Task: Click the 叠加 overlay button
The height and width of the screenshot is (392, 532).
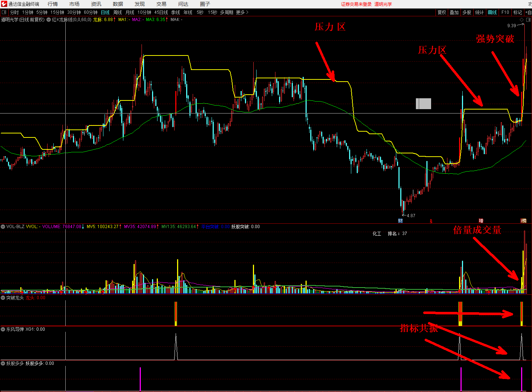Action: [x=454, y=12]
